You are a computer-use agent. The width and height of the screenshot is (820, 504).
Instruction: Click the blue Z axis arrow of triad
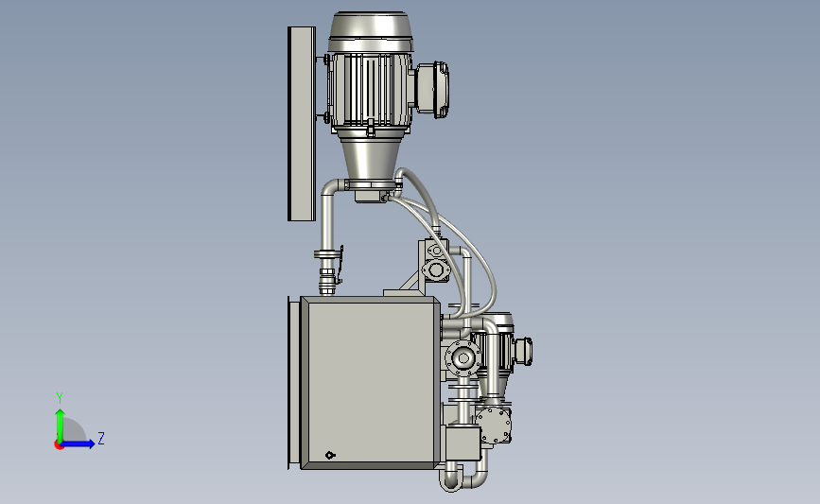coord(77,443)
